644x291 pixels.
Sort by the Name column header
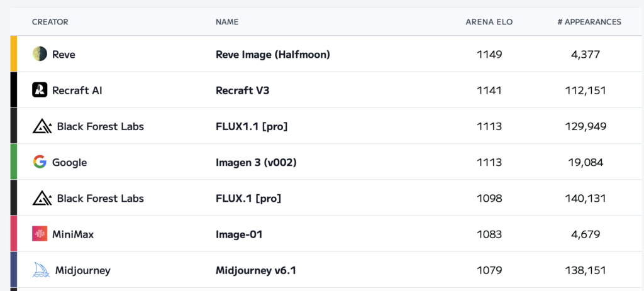(x=227, y=22)
